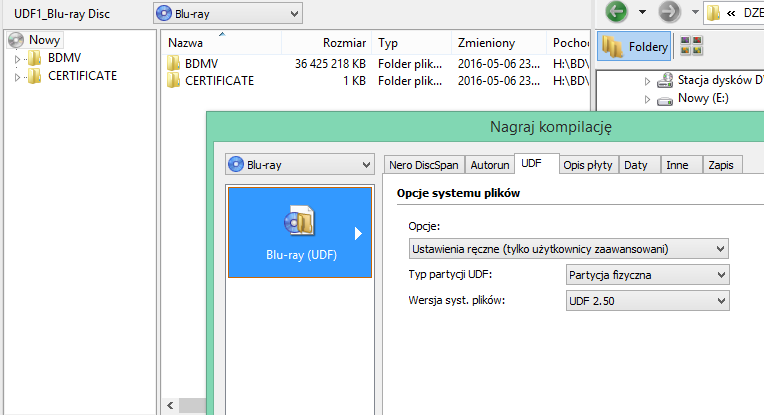
Task: Sort by Rozmiar column header
Action: point(326,43)
